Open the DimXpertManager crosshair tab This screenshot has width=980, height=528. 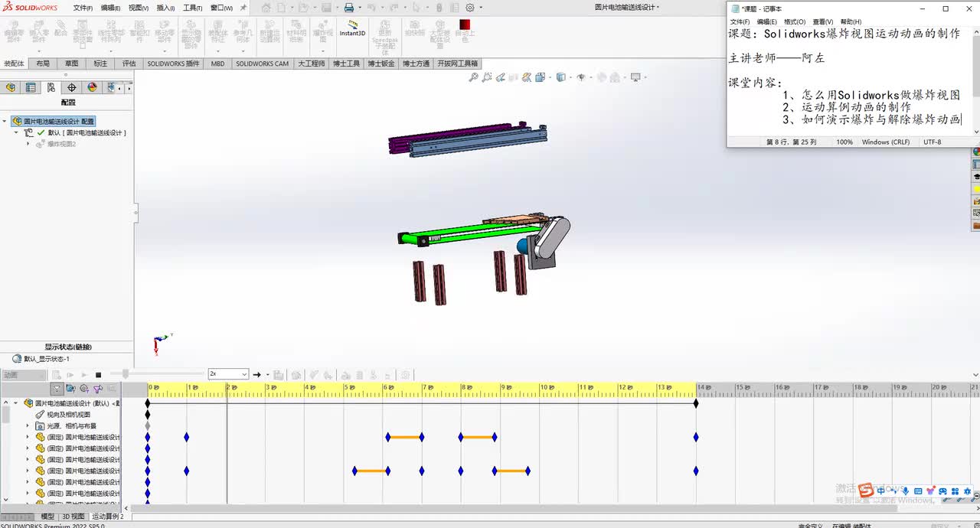tap(72, 87)
